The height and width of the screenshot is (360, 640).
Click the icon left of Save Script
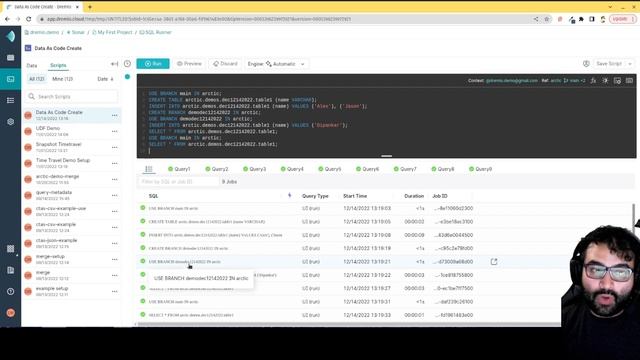pos(586,64)
